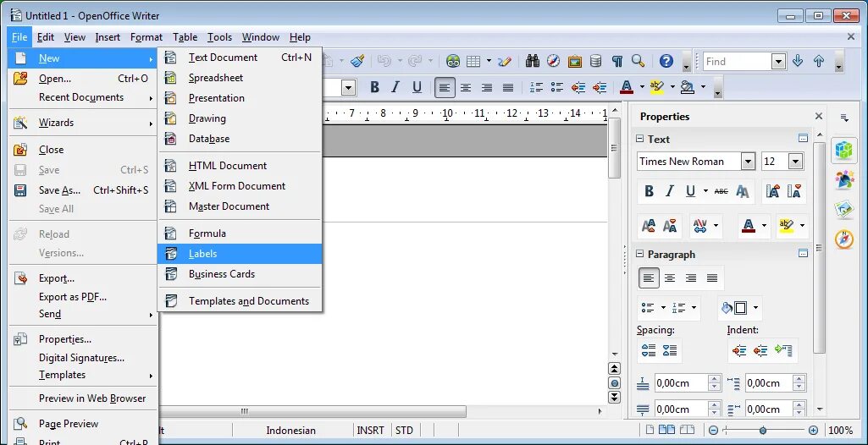Screen dimensions: 868x445
Task: Toggle bullets icon in formatting toolbar
Action: click(x=557, y=87)
